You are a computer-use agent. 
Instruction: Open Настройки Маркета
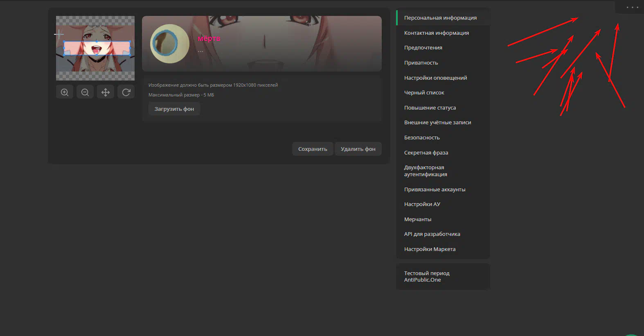(x=443, y=249)
